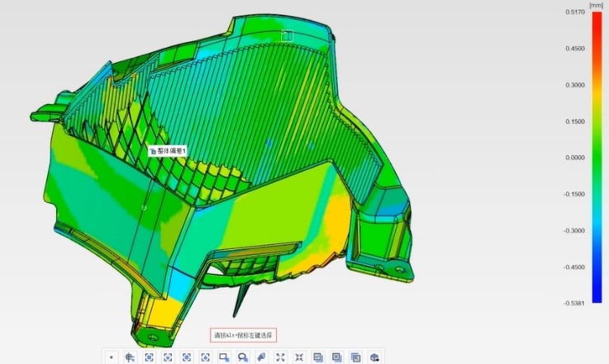
Task: Click the inward arrows collapse-view icon
Action: [299, 357]
